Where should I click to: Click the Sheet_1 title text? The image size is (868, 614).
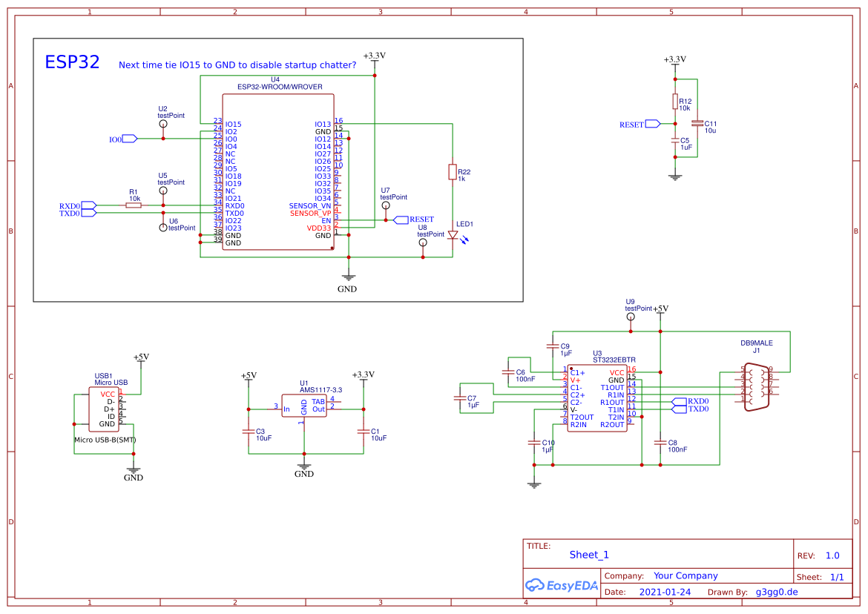click(x=588, y=554)
